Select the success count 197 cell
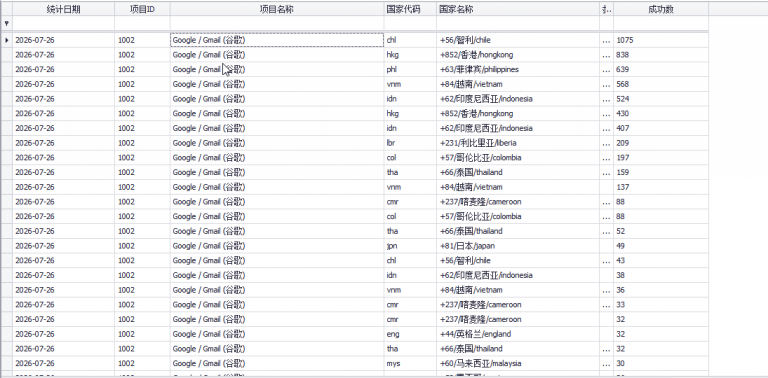This screenshot has width=768, height=378. pos(661,158)
